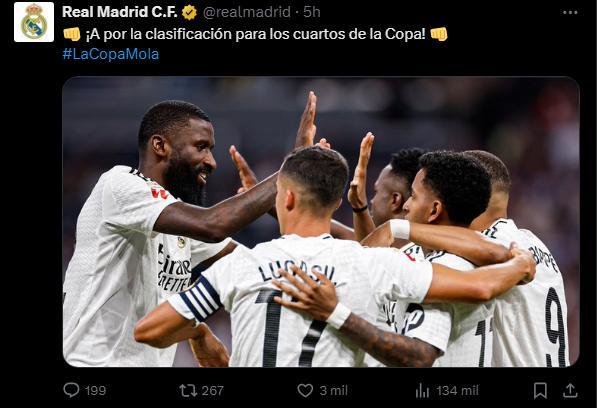Open the view analytics bar chart icon

pyautogui.click(x=422, y=390)
